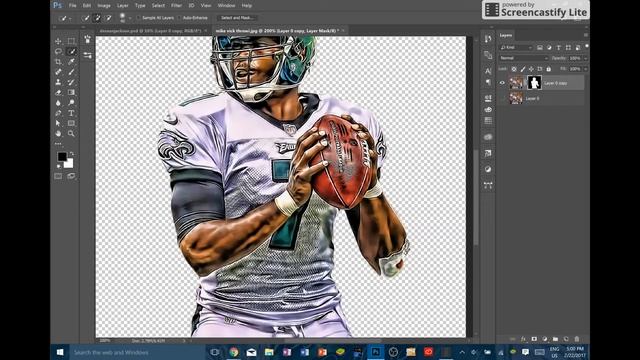Screen dimensions: 640x360
Task: Select the Crop tool
Action: (58, 62)
